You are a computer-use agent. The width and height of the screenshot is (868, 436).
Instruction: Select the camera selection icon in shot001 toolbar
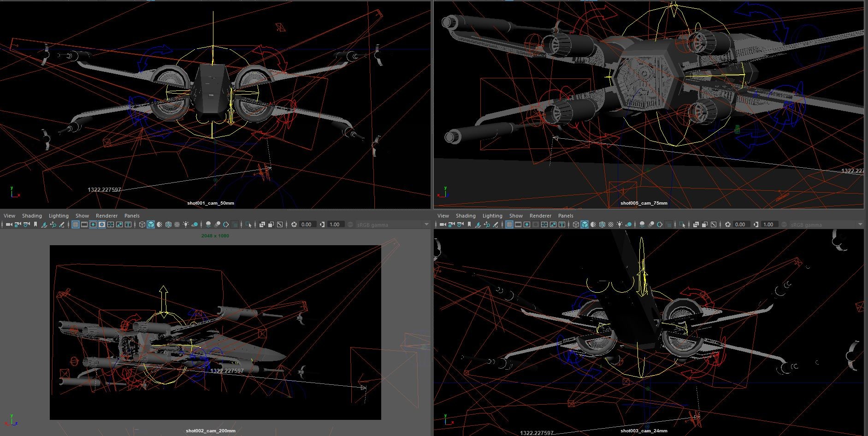[9, 224]
